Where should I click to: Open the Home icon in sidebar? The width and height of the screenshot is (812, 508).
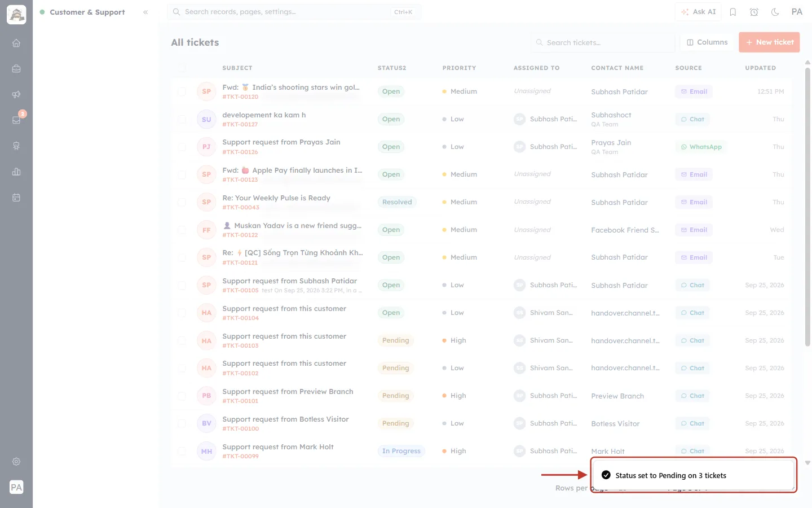(x=16, y=43)
